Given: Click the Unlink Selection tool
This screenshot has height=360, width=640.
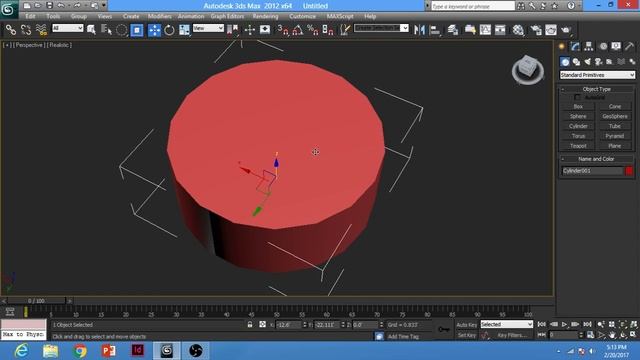Looking at the screenshot, I should coord(26,30).
